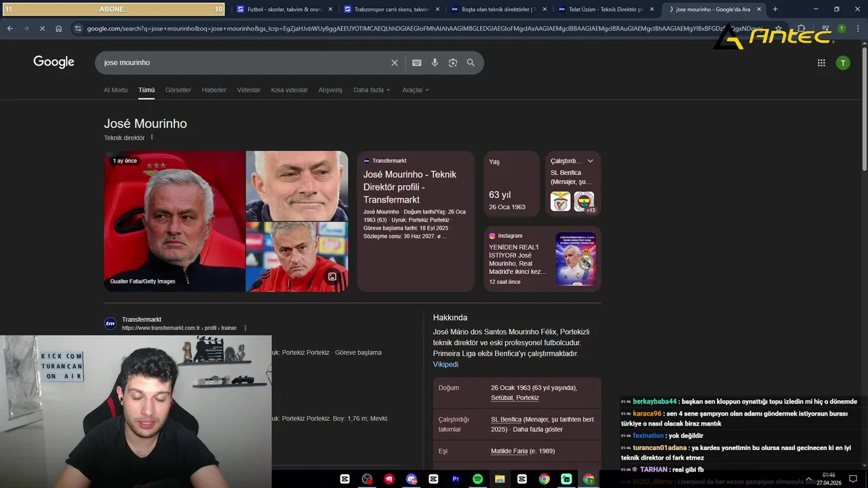View site information icon in address bar
This screenshot has width=868, height=488.
(x=78, y=28)
